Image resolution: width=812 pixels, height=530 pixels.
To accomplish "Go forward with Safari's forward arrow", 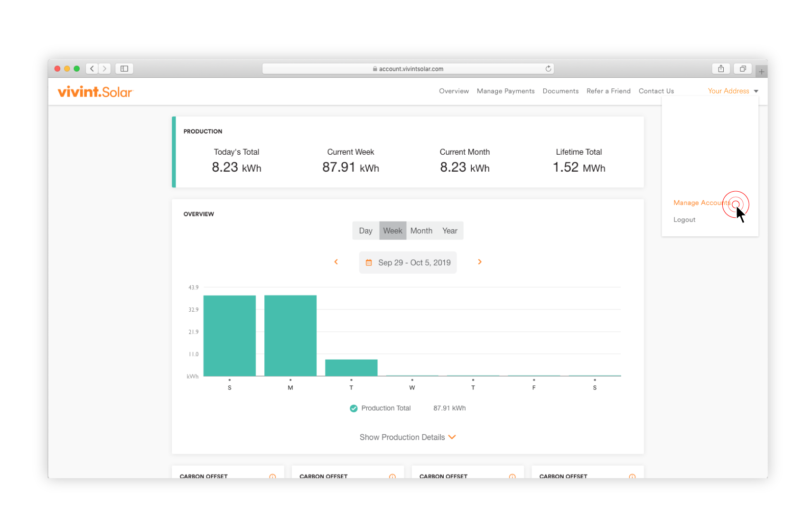I will click(x=105, y=69).
